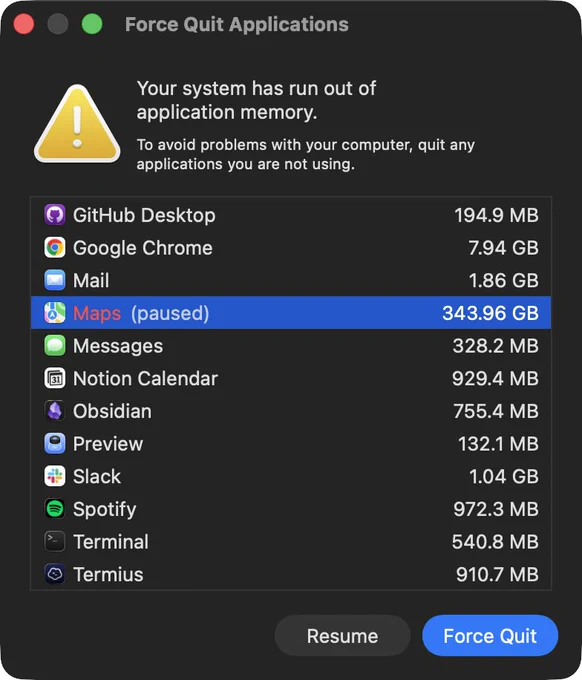This screenshot has height=680, width=582.
Task: Select the Preview row
Action: (x=291, y=444)
